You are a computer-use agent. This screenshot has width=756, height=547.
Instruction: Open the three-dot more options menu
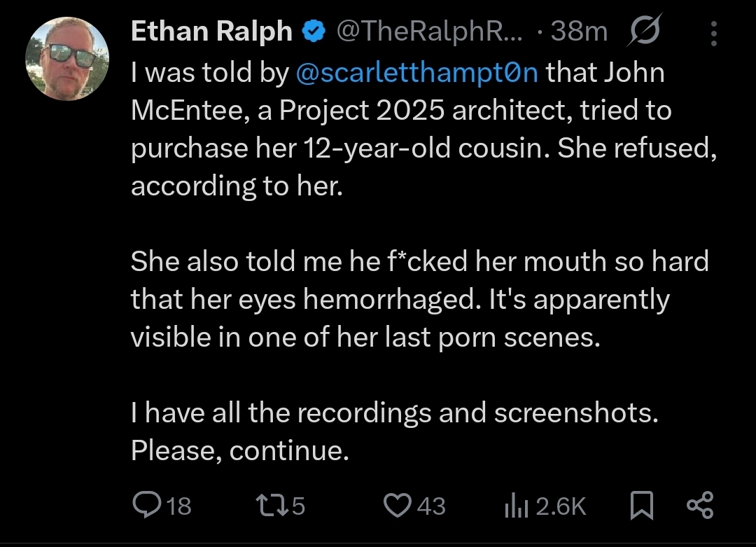714,34
